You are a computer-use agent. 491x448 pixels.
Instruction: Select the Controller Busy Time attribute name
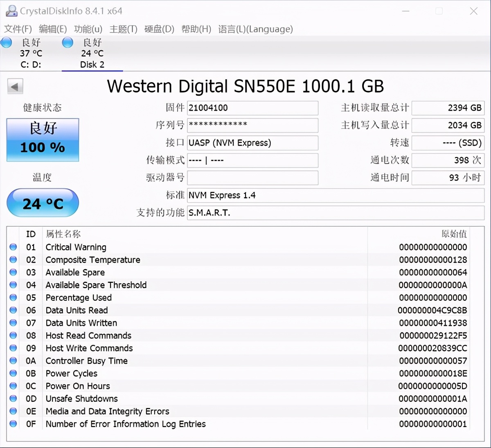pos(86,361)
